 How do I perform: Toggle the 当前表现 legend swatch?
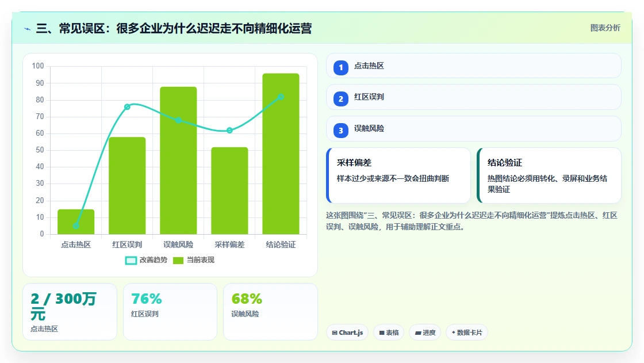tap(178, 260)
